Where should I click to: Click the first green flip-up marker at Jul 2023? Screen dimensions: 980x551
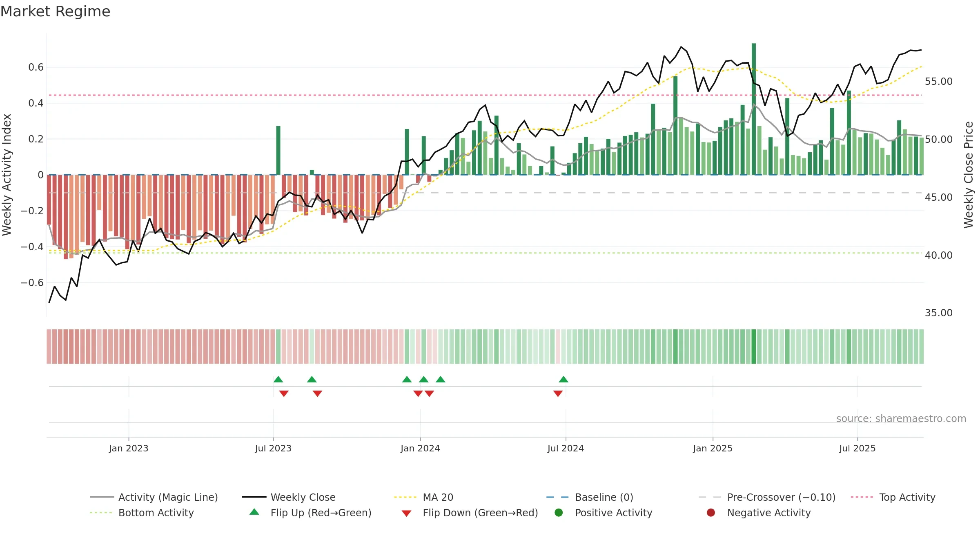point(278,380)
